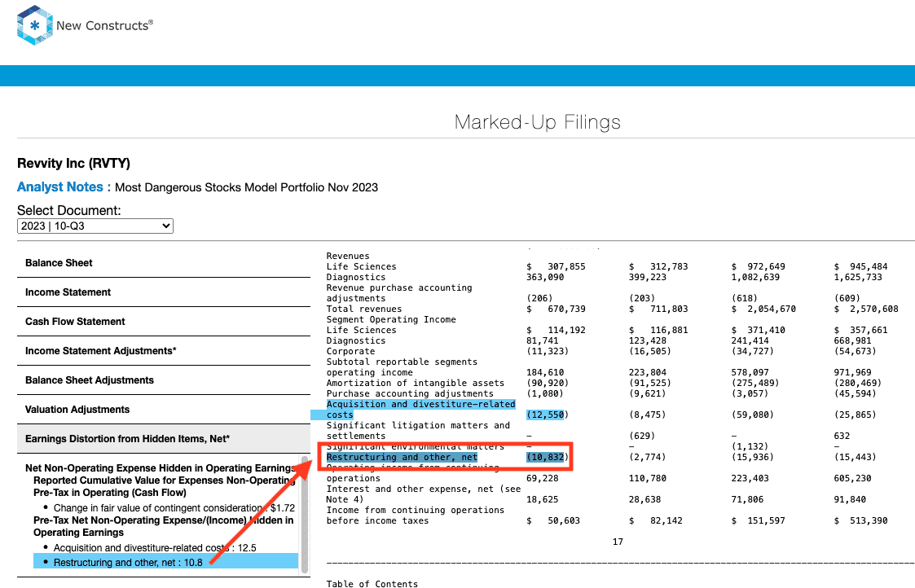Screen dimensions: 915x588
Task: Click the Total revenues value 670,739
Action: pyautogui.click(x=556, y=309)
